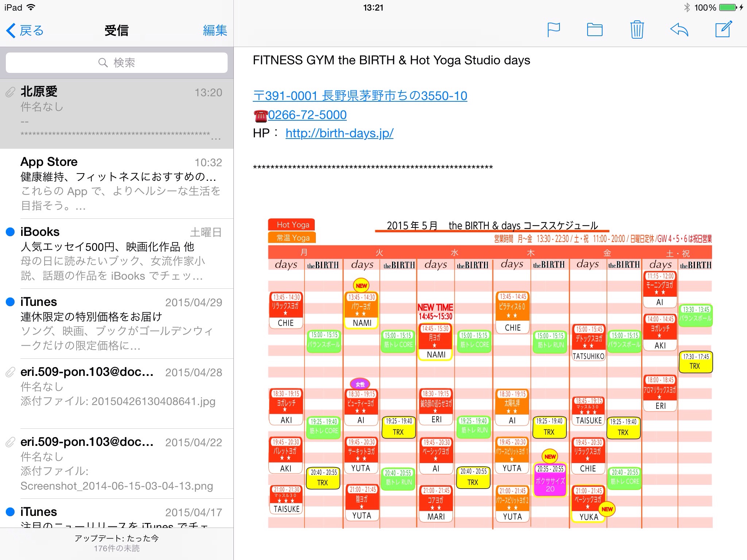The height and width of the screenshot is (560, 747).
Task: Tap the 13:21 clock in status bar
Action: point(373,7)
